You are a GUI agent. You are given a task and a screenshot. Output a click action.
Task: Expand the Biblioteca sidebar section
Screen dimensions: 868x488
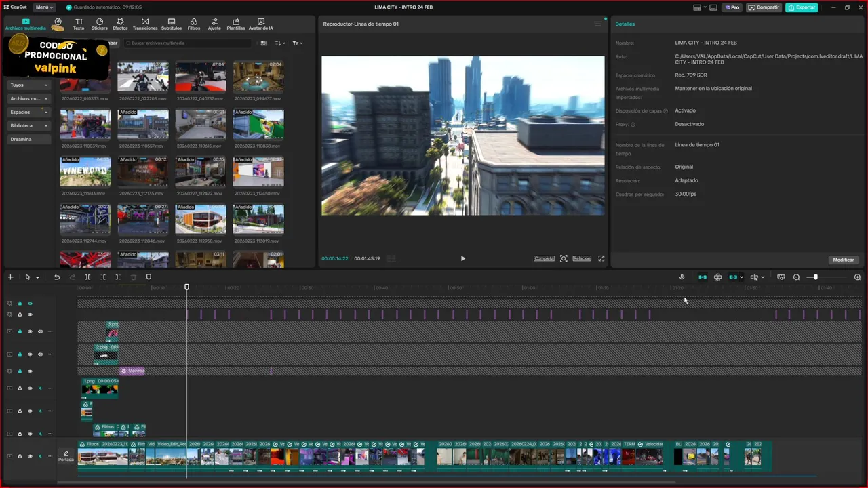coord(28,125)
